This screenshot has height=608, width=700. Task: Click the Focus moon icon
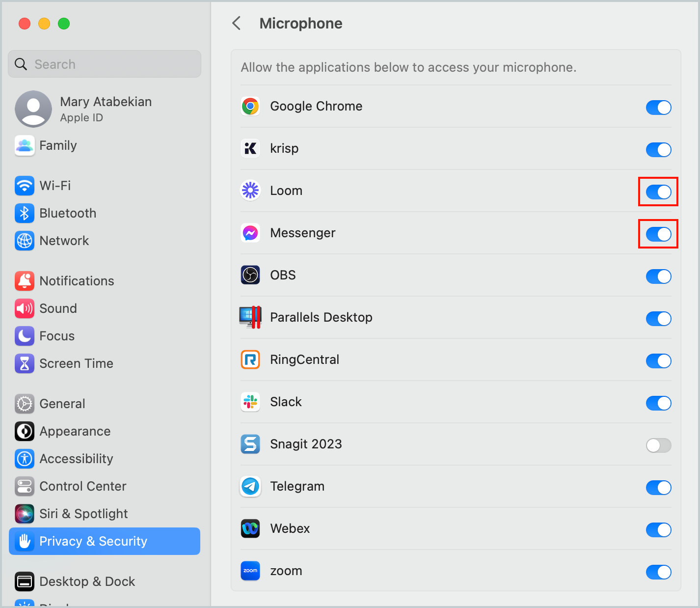(x=25, y=336)
